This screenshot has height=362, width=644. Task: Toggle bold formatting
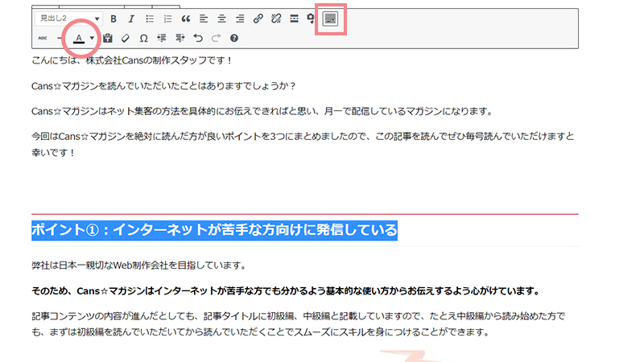[114, 19]
